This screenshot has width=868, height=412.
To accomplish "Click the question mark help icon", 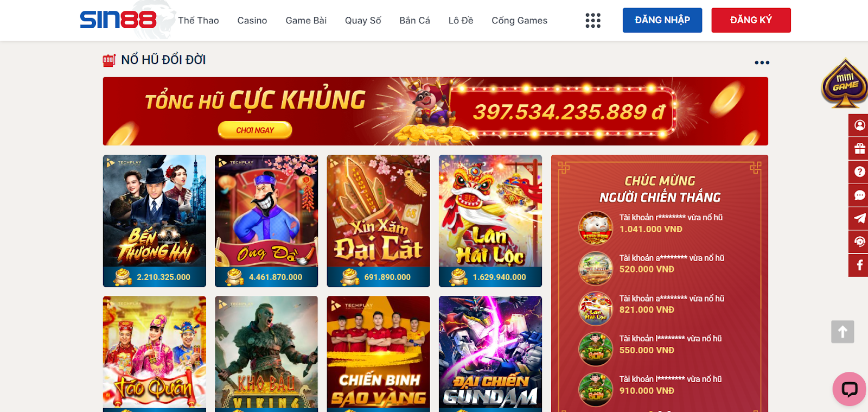I will click(x=859, y=172).
